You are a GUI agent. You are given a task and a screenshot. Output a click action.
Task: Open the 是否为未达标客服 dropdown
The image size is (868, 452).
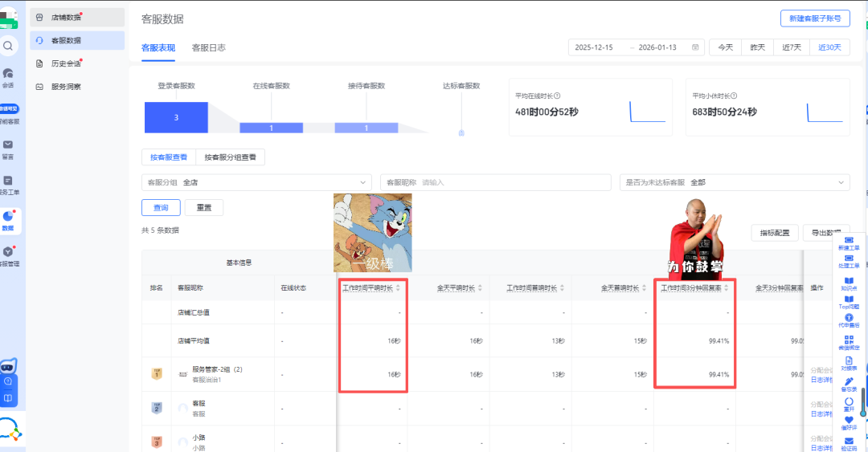coord(735,182)
